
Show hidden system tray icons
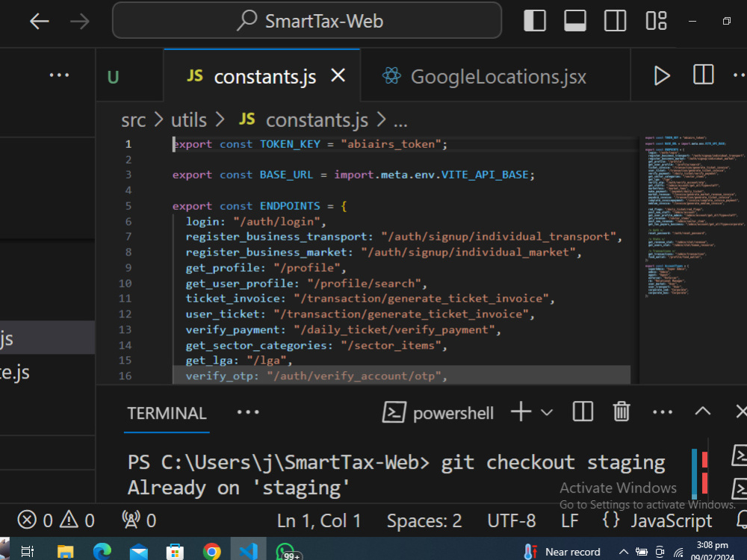point(623,552)
